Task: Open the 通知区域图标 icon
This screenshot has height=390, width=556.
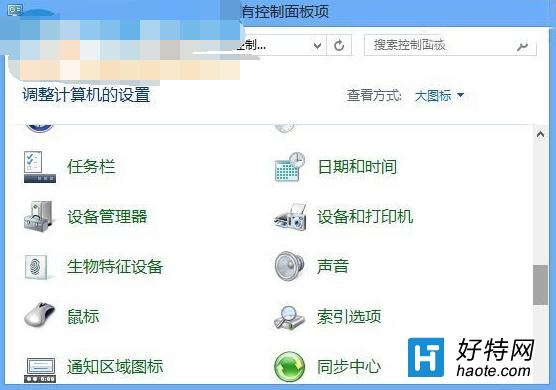Action: point(40,370)
